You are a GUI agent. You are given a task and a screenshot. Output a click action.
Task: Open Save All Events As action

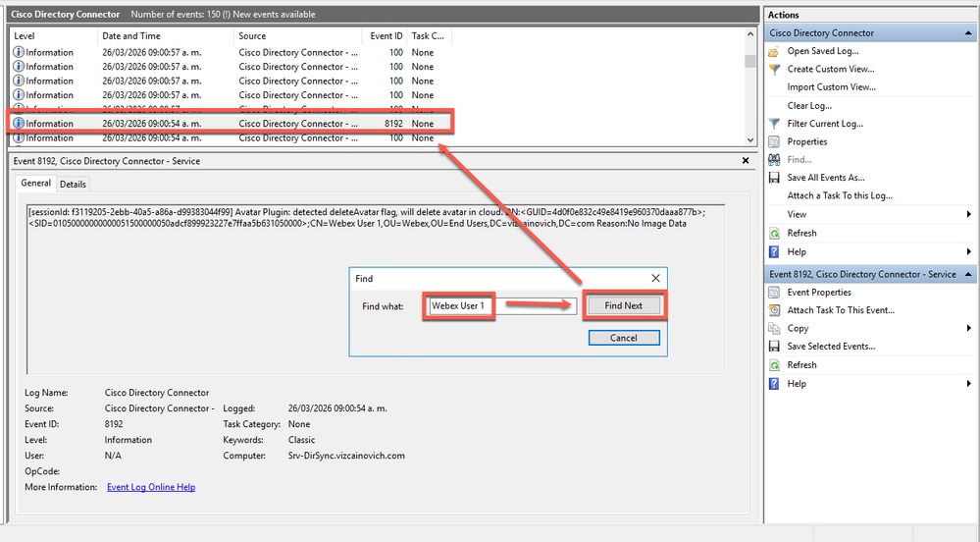[x=826, y=178]
